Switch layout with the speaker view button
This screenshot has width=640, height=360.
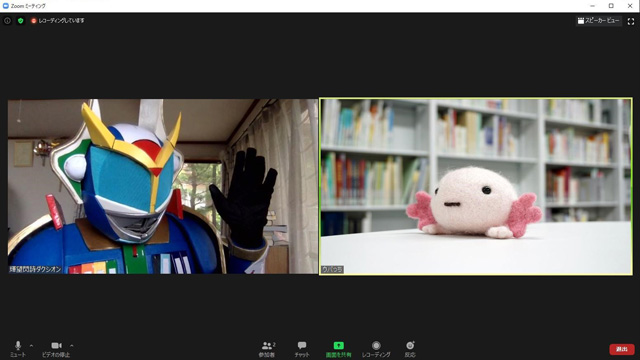point(598,20)
